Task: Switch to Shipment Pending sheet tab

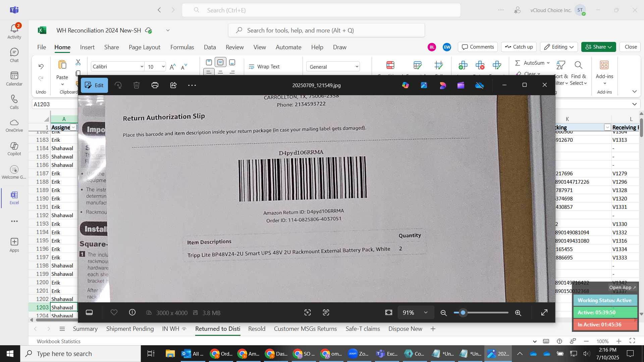Action: [130, 329]
